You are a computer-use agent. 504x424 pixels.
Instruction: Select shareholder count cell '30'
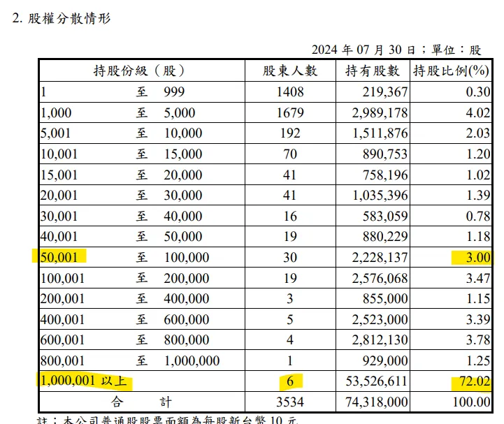click(290, 257)
